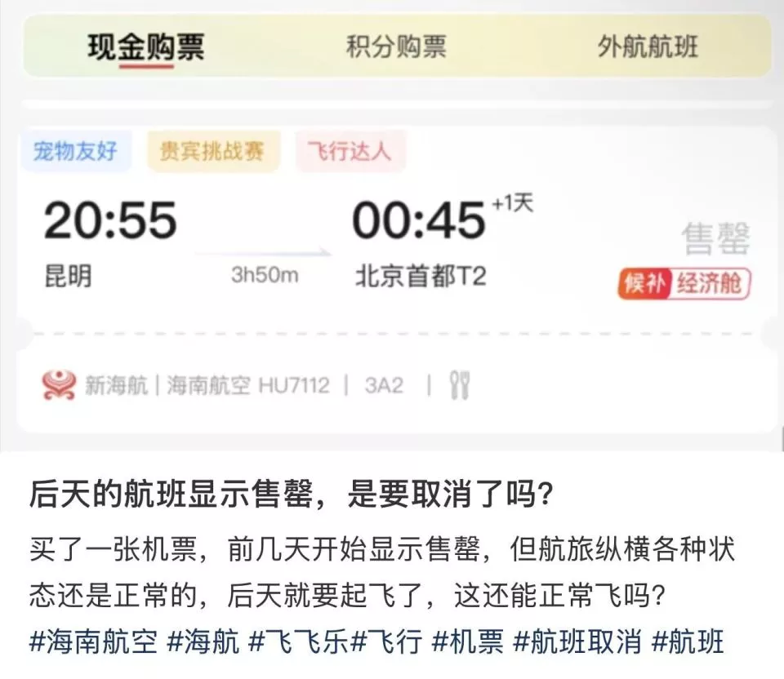Click the 00:45 arrival time
Image resolution: width=784 pixels, height=679 pixels.
tap(419, 220)
